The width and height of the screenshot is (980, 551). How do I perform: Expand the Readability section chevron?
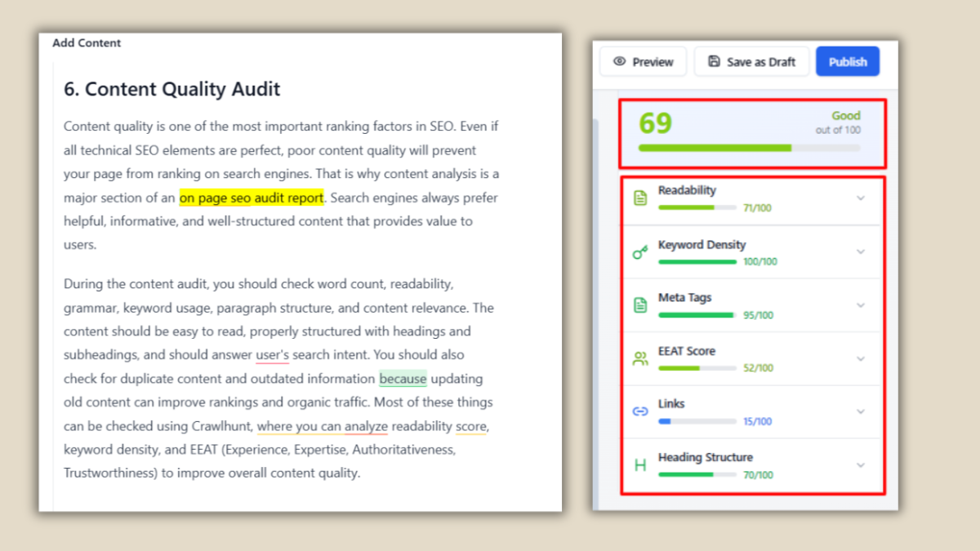click(860, 198)
